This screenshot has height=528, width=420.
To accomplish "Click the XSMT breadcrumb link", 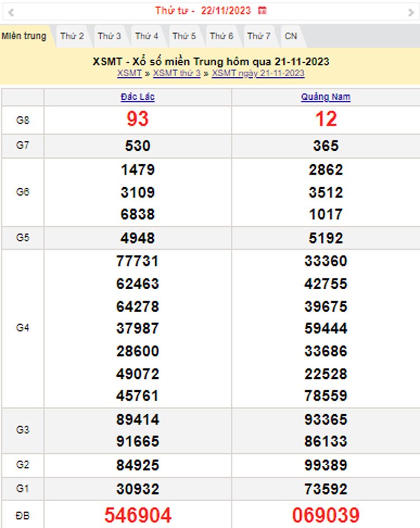I will pyautogui.click(x=129, y=73).
